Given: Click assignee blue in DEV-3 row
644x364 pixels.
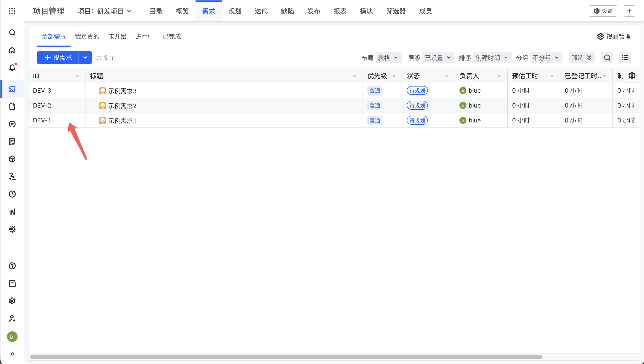Looking at the screenshot, I should click(x=470, y=90).
